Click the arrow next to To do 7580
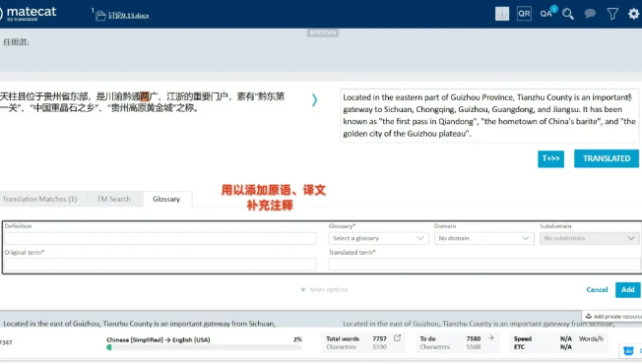 coord(491,337)
